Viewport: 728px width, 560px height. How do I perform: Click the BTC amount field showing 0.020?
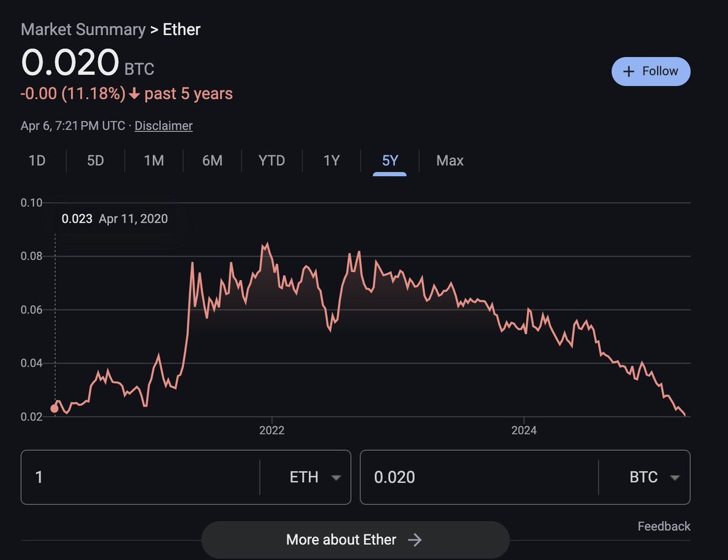[x=479, y=477]
